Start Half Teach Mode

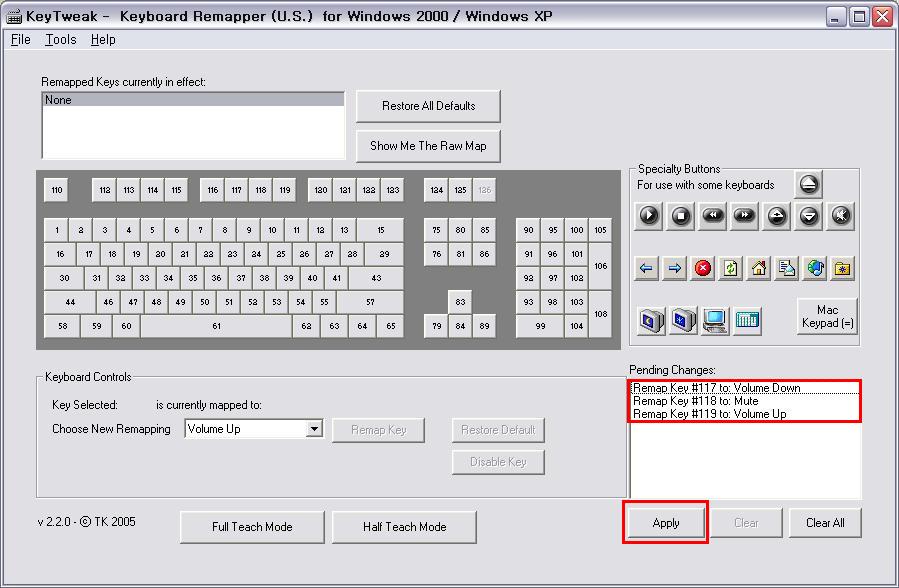pyautogui.click(x=404, y=527)
